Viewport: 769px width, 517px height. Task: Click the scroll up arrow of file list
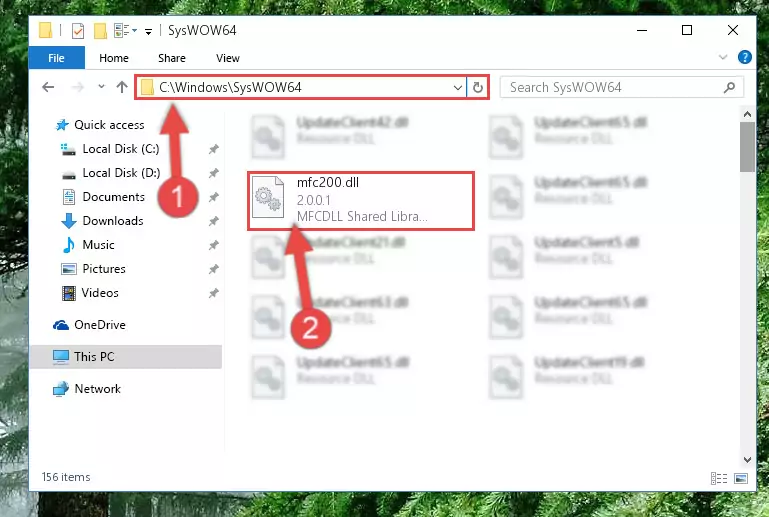(747, 114)
